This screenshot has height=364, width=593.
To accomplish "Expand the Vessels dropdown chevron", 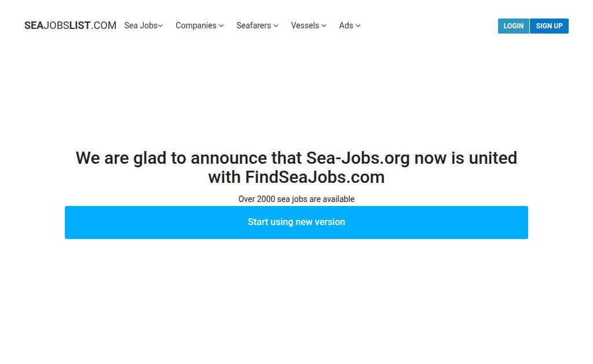I will point(324,25).
